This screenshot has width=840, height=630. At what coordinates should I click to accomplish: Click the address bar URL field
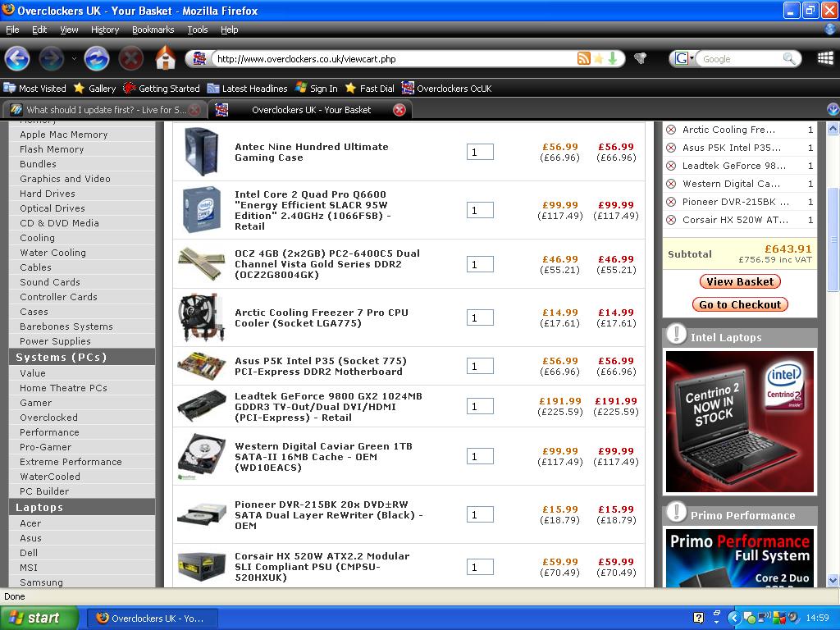click(x=394, y=58)
